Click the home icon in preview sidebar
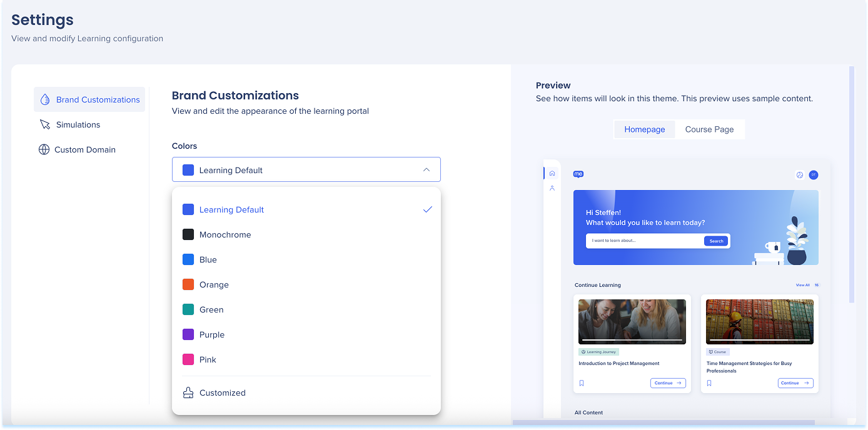The image size is (868, 430). (x=552, y=173)
